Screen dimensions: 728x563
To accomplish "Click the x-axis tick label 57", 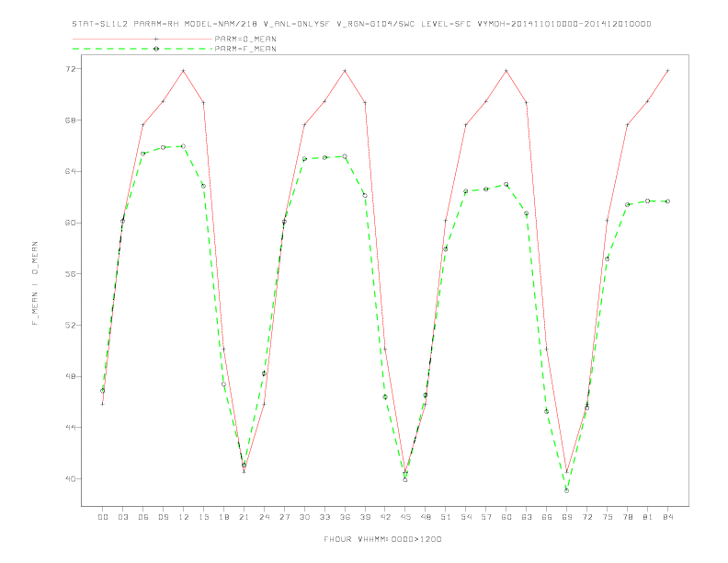I will click(486, 517).
